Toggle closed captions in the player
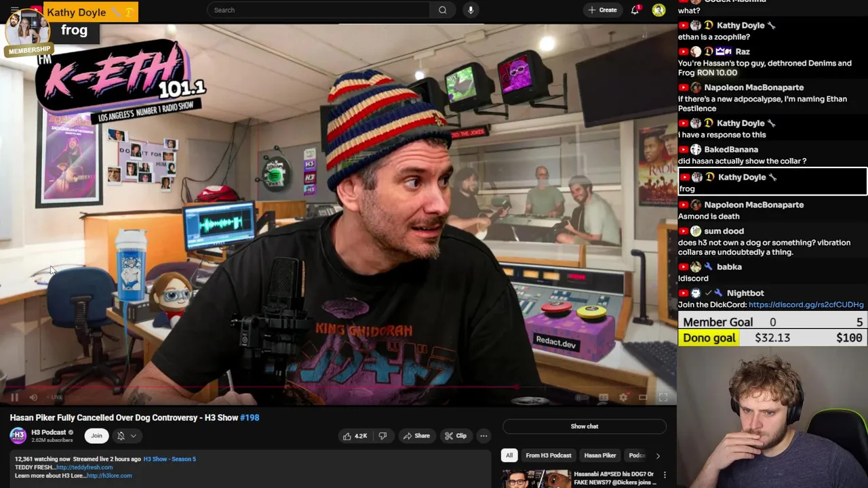Screen dimensions: 868x488 point(604,397)
